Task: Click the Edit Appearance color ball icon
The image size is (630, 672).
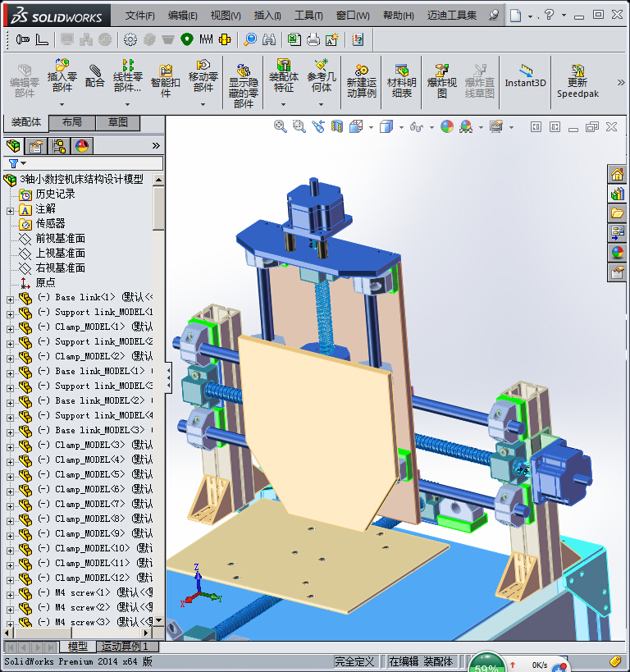Action: (x=447, y=126)
